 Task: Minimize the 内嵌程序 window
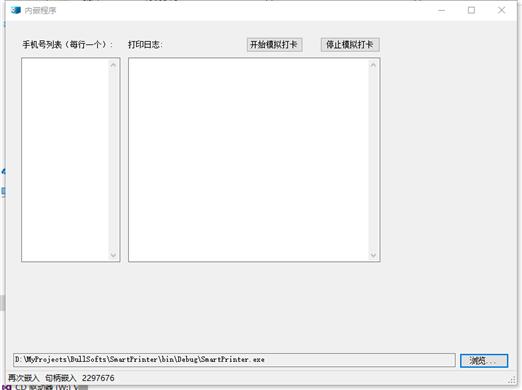(x=441, y=10)
